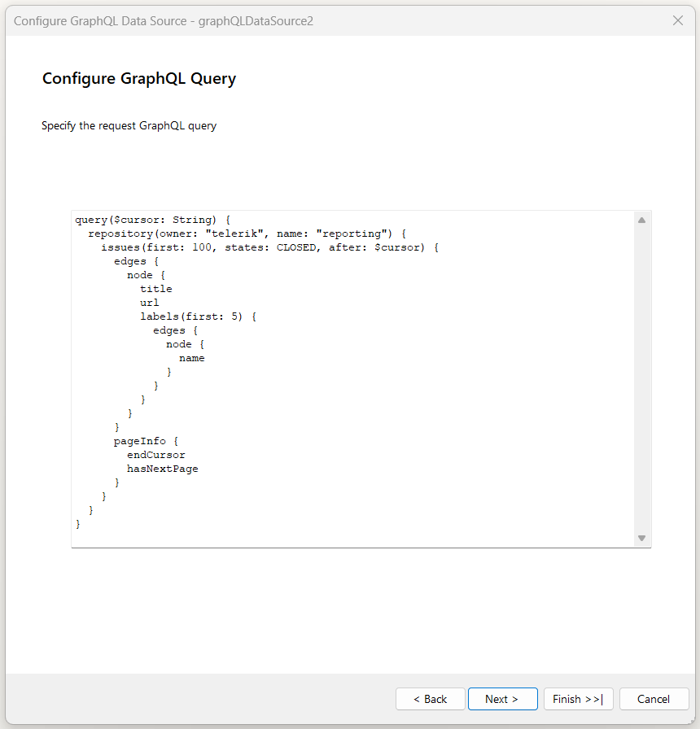Viewport: 700px width, 729px height.
Task: Click the hasNextPage field
Action: [x=161, y=468]
